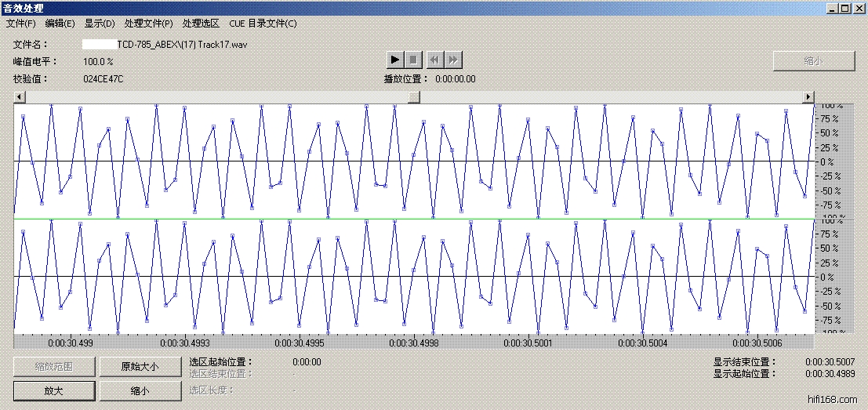The image size is (868, 410).
Task: Click the rewind double-arrow button
Action: click(434, 60)
